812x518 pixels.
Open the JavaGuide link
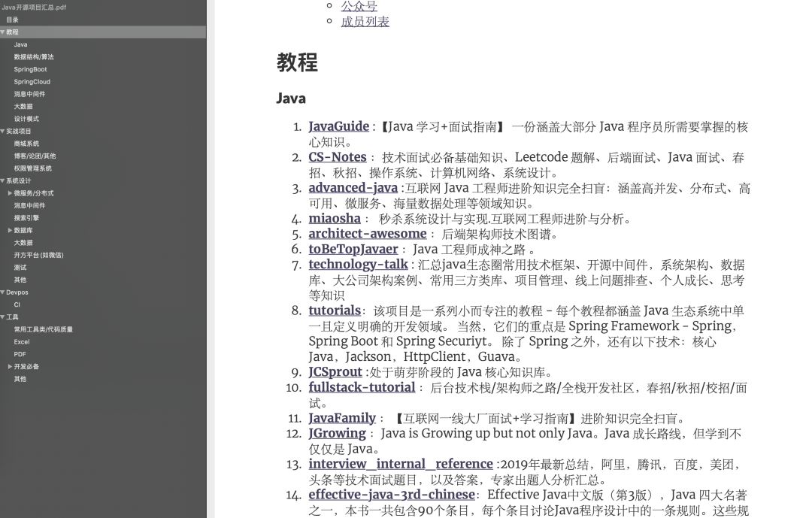[x=338, y=126]
